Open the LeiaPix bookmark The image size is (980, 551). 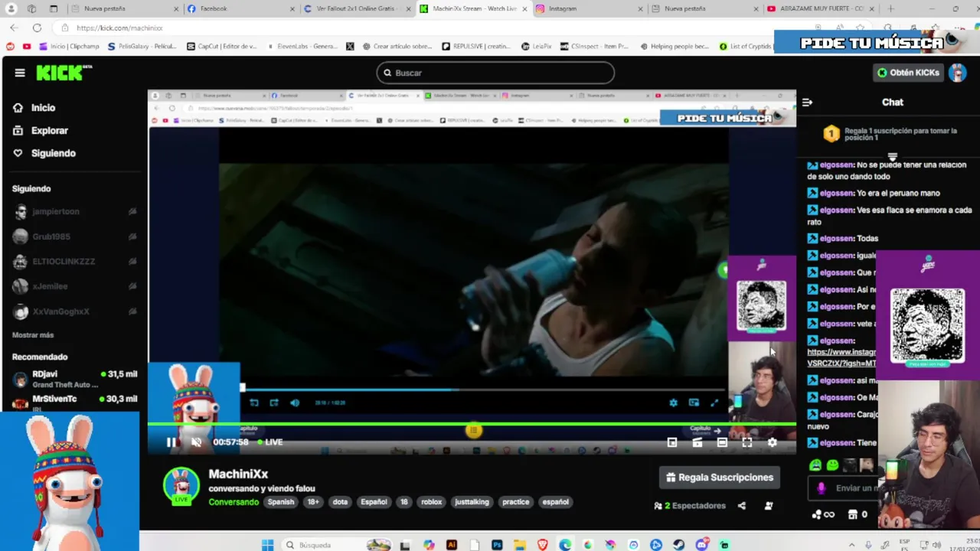pos(537,46)
